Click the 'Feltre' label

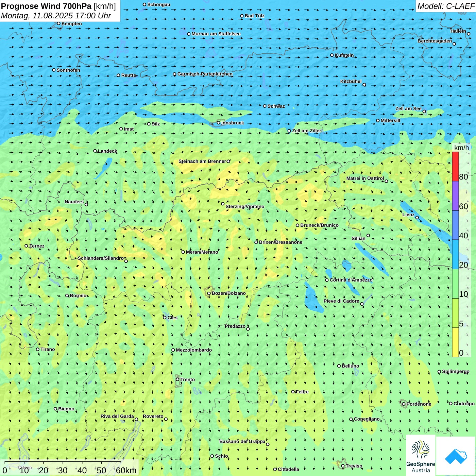(302, 392)
